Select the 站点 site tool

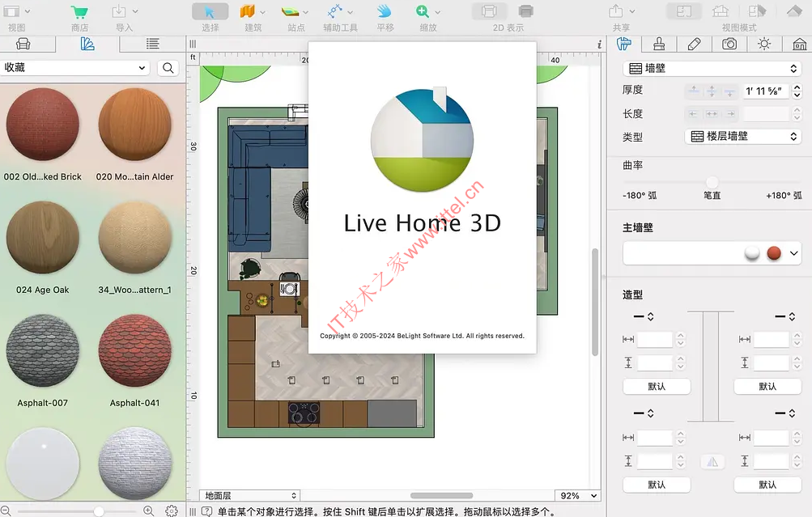coord(291,11)
